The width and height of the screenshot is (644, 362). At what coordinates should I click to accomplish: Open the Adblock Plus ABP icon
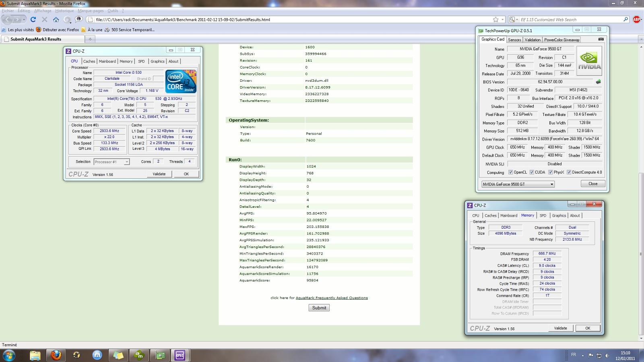point(637,19)
